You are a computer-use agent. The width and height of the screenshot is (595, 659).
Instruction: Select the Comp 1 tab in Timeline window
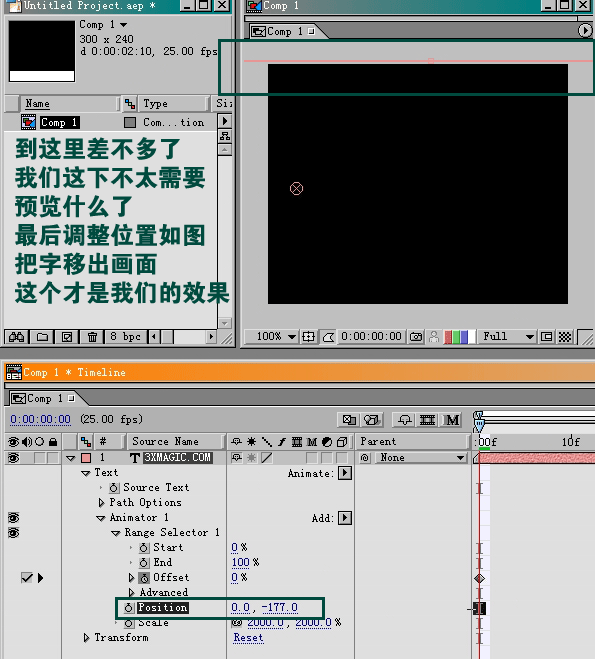[x=42, y=398]
